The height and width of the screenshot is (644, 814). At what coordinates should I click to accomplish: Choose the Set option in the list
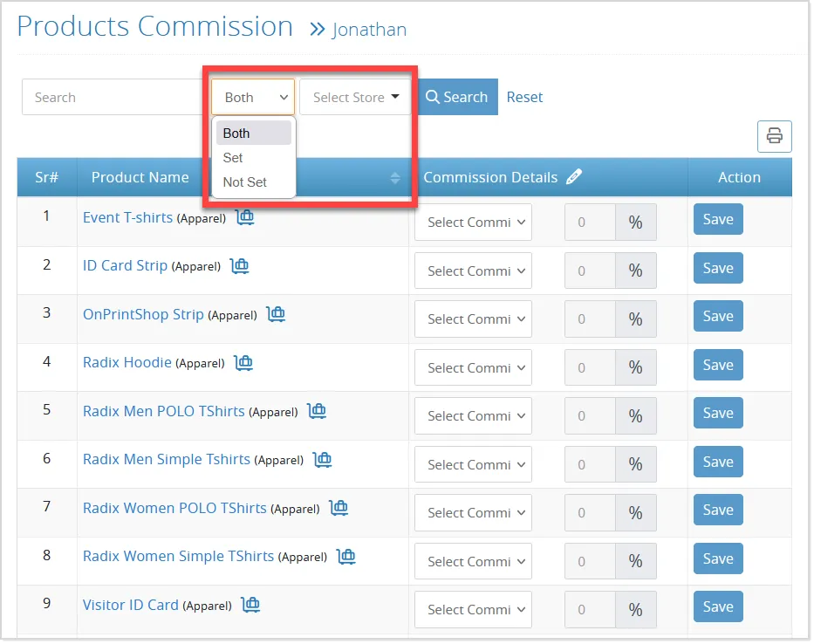tap(254, 157)
